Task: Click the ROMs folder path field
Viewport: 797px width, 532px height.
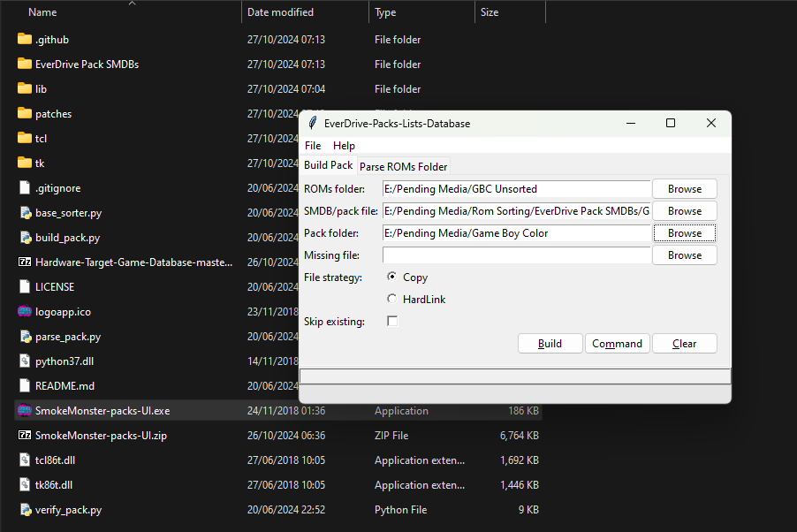Action: point(516,189)
